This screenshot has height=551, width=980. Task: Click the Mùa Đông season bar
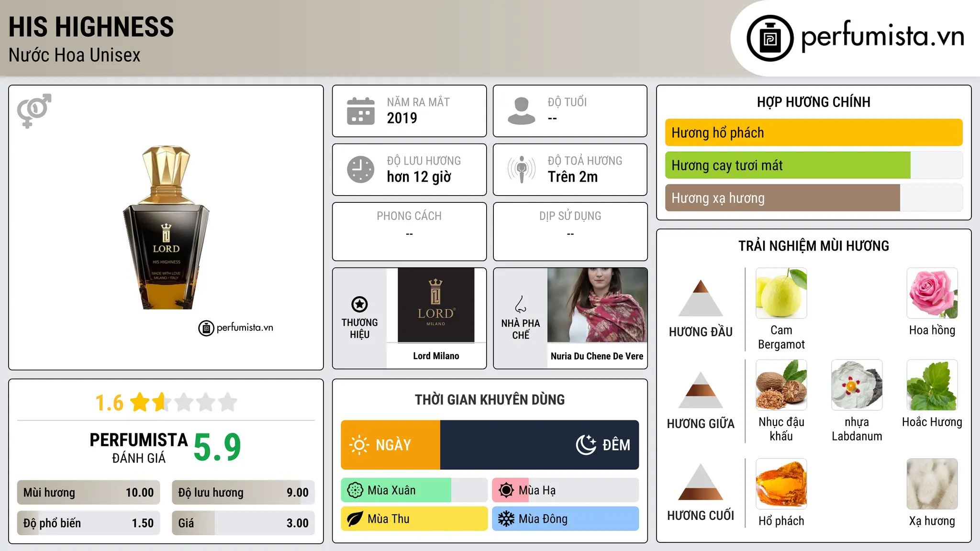566,519
